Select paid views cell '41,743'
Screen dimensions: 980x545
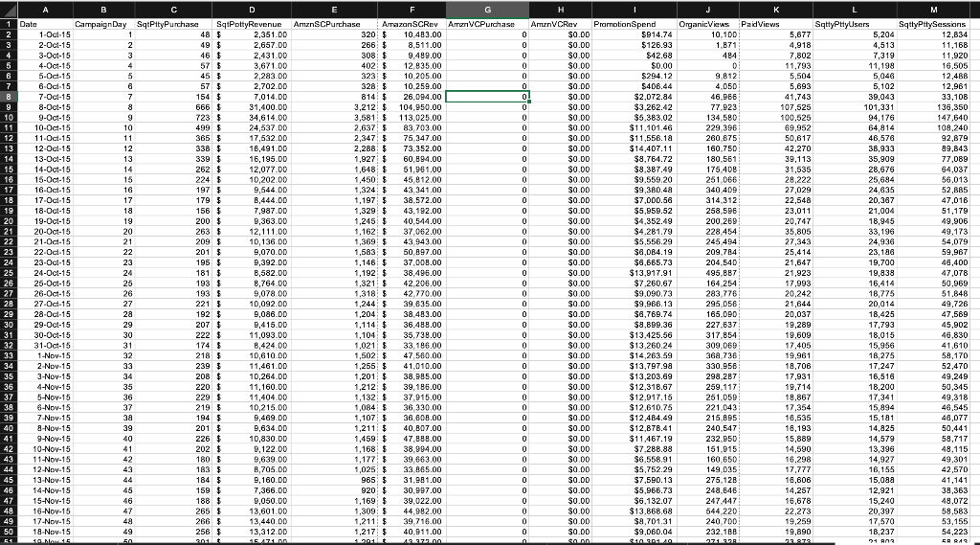coord(775,97)
